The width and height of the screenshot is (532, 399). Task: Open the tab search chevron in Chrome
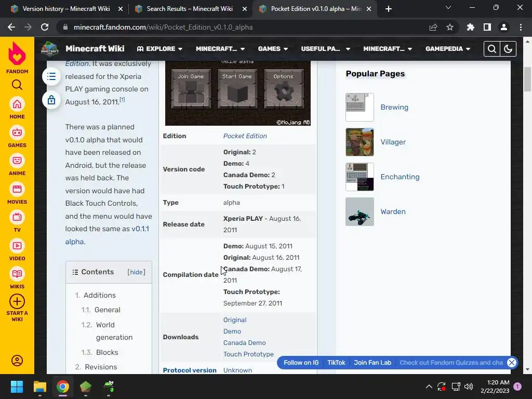click(448, 7)
